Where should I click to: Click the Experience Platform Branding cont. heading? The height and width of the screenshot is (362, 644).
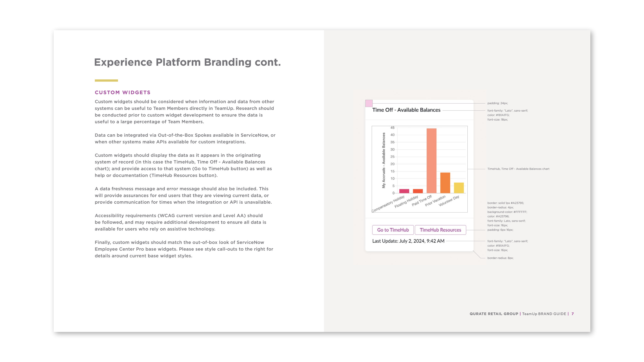pos(187,62)
